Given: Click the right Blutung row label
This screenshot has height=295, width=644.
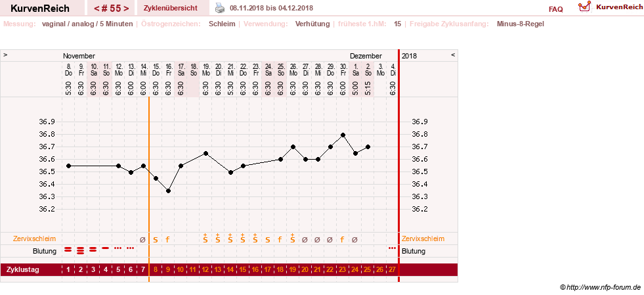Looking at the screenshot, I should pos(414,251).
